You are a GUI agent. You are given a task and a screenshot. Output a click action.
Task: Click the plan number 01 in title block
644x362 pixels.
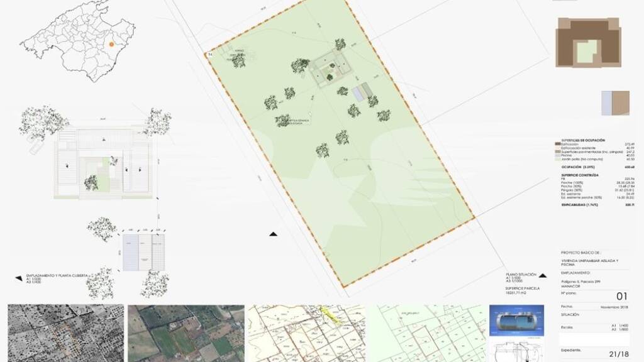621,296
